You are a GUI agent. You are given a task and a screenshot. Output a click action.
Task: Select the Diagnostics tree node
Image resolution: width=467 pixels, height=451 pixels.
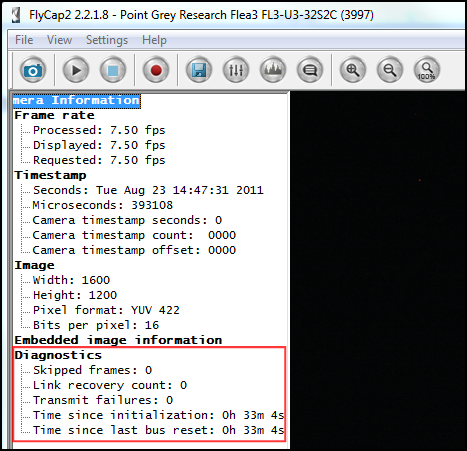pyautogui.click(x=58, y=355)
